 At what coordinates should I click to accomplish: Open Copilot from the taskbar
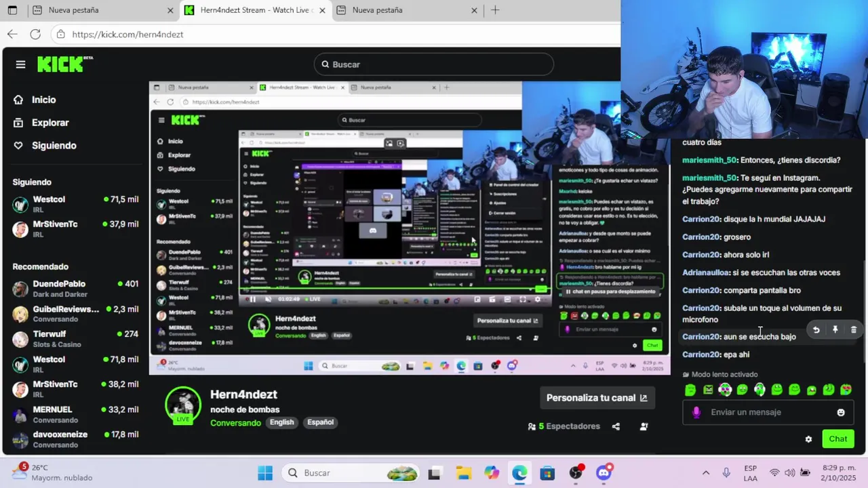pyautogui.click(x=492, y=473)
